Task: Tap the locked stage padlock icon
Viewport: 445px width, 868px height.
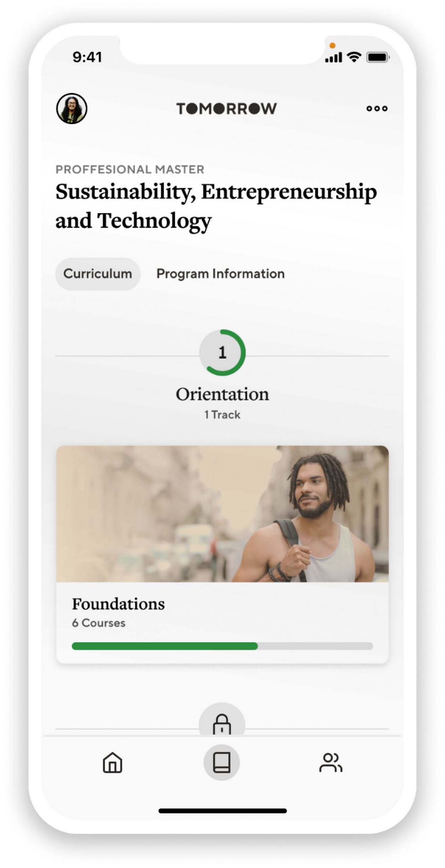Action: pyautogui.click(x=222, y=724)
